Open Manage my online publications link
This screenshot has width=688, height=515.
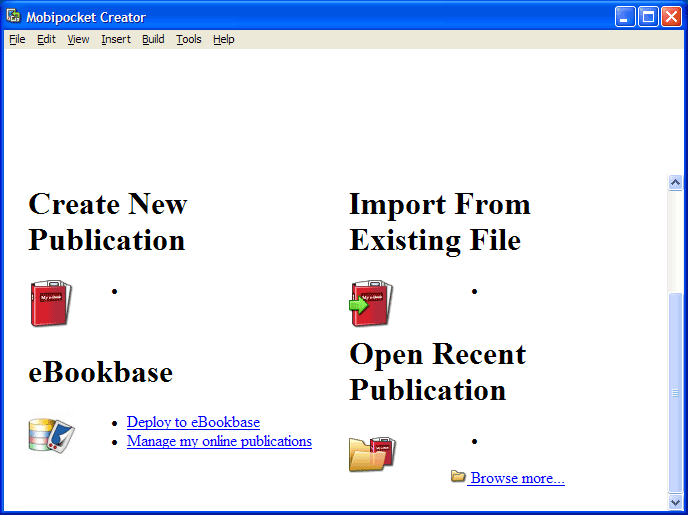[219, 441]
